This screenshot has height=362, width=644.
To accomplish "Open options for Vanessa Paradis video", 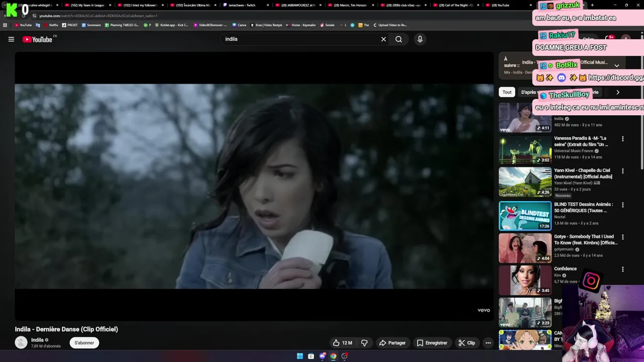I will click(x=622, y=139).
